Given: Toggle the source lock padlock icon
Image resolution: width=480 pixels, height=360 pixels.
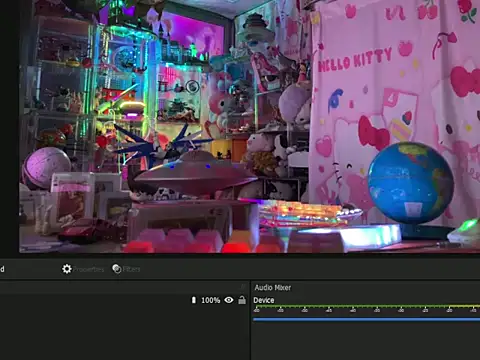Looking at the screenshot, I should coord(242,300).
